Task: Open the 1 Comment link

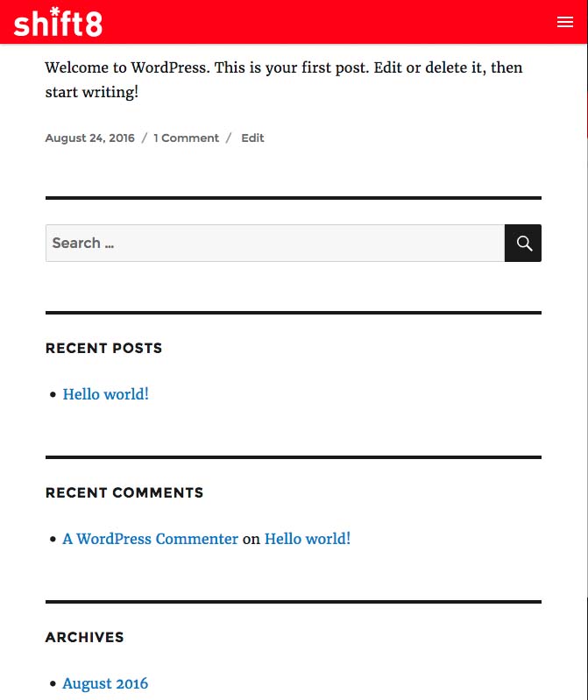Action: tap(186, 138)
